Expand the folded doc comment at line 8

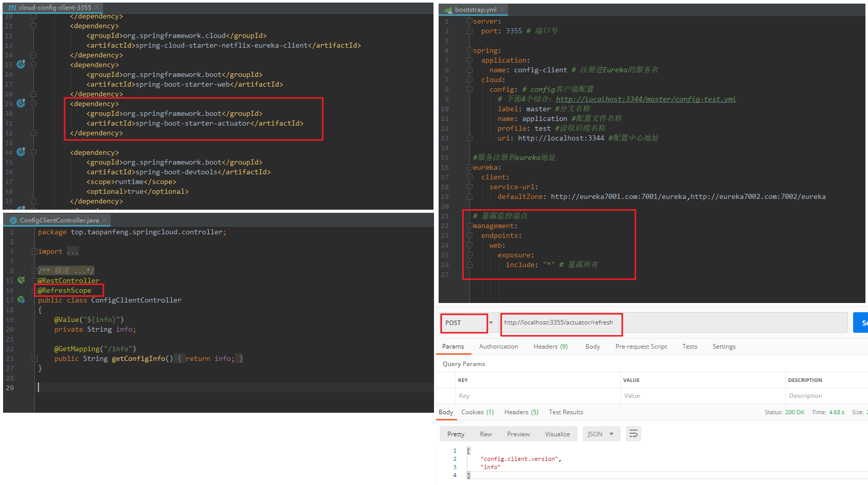(34, 271)
